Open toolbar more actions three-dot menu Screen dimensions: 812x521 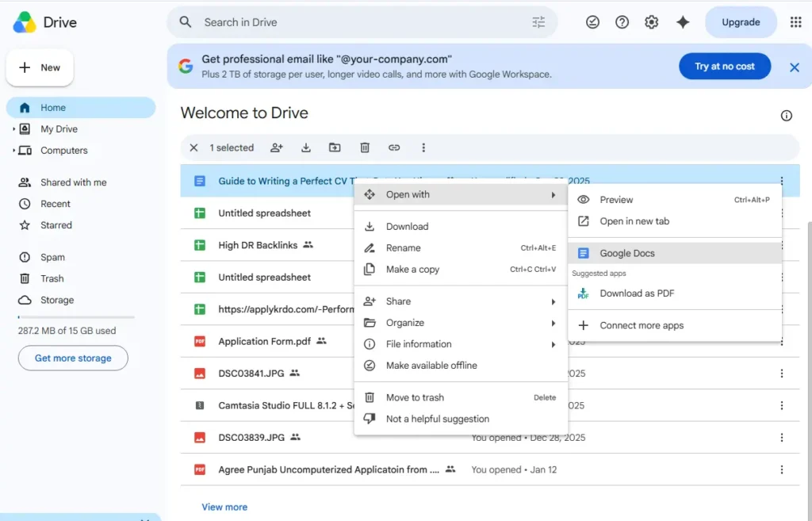point(423,147)
